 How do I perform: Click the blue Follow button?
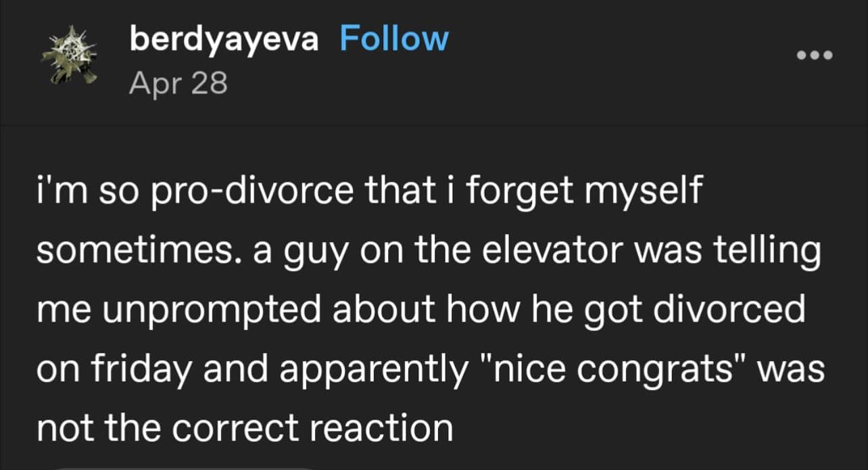click(394, 39)
